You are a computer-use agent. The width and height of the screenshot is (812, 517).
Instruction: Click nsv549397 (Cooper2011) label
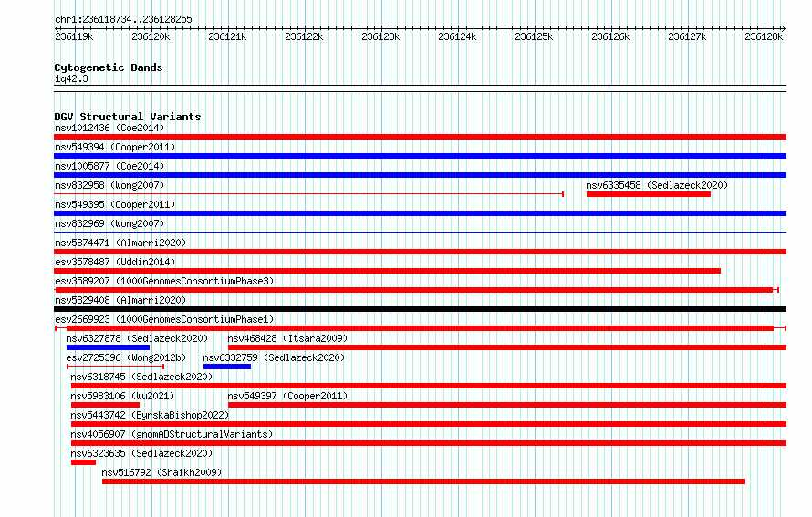tap(287, 396)
